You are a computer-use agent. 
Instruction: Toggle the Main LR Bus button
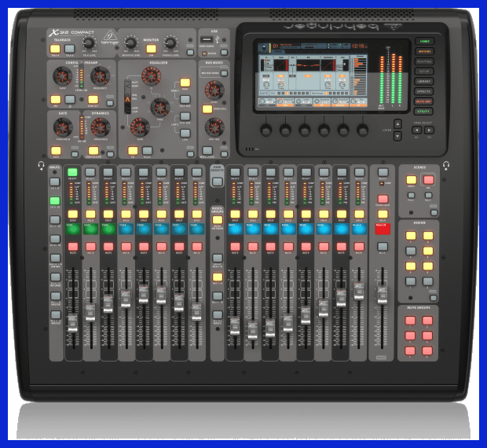pyautogui.click(x=207, y=151)
